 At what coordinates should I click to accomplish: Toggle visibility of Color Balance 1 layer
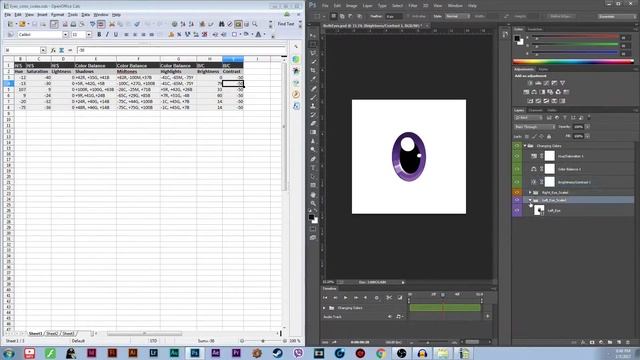(517, 169)
